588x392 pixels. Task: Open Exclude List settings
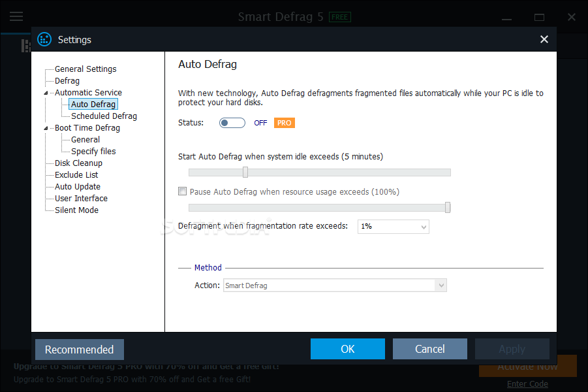(76, 175)
